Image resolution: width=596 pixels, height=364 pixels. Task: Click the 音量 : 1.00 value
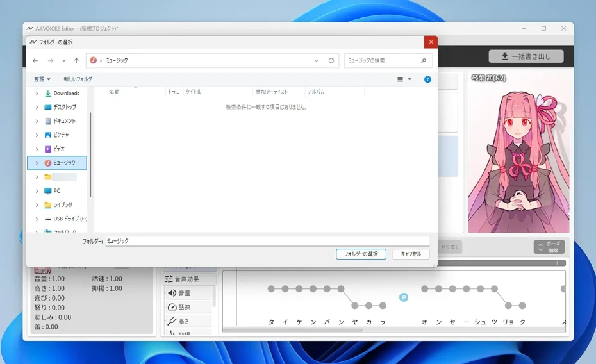point(49,279)
